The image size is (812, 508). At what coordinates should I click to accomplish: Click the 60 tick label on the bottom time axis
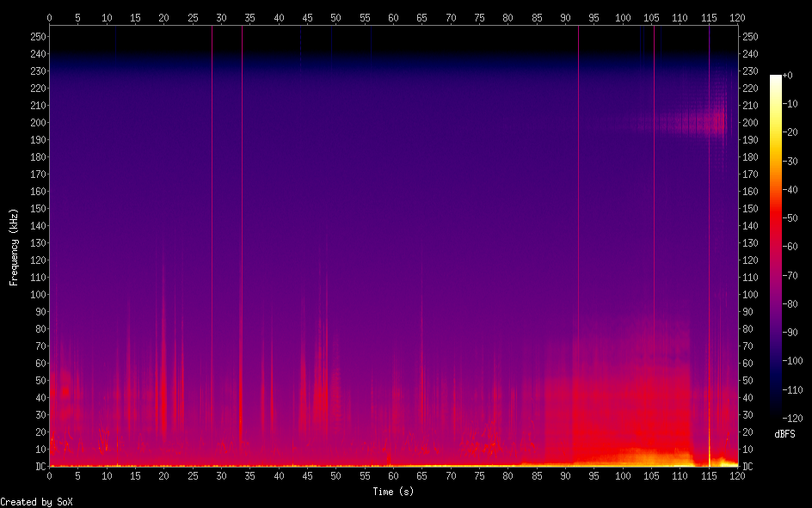pyautogui.click(x=393, y=474)
